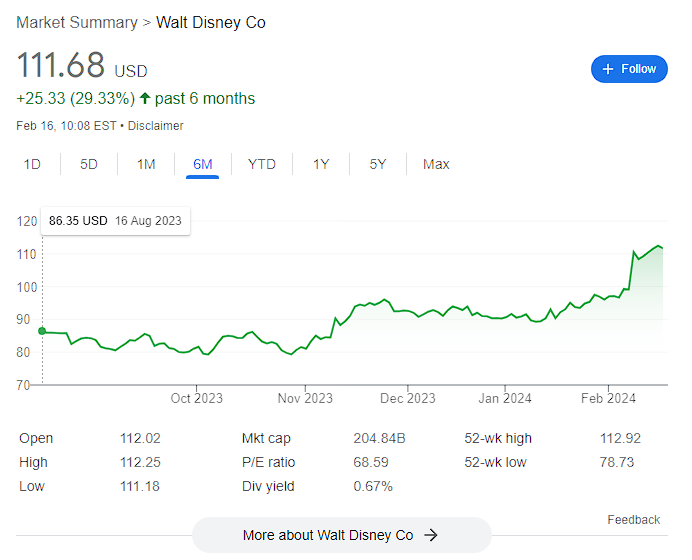Switch to the 5Y chart tab
The image size is (692, 560).
[x=378, y=164]
